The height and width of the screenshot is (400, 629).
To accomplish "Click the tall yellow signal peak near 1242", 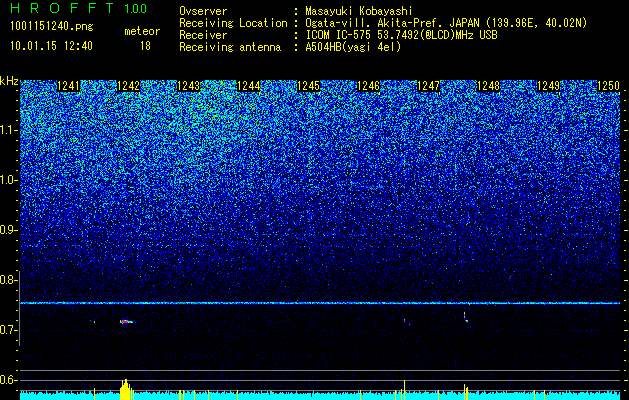I will tap(126, 390).
